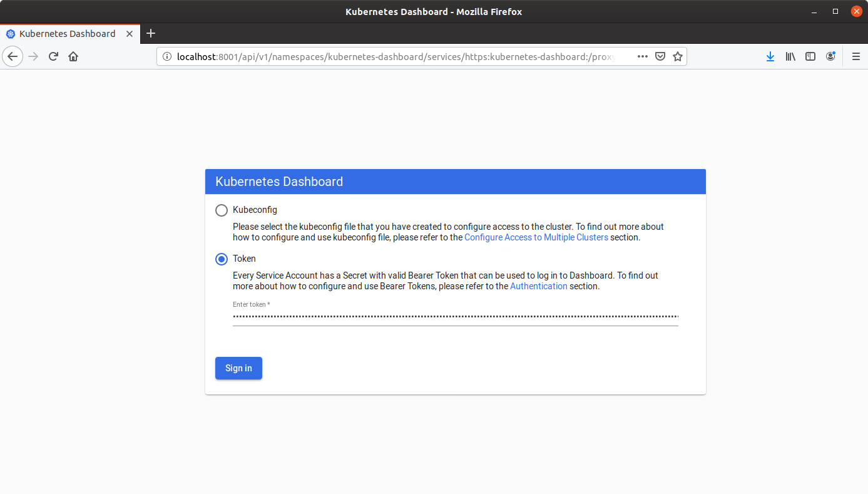Select the Token radio option
This screenshot has height=494, width=868.
pos(222,259)
